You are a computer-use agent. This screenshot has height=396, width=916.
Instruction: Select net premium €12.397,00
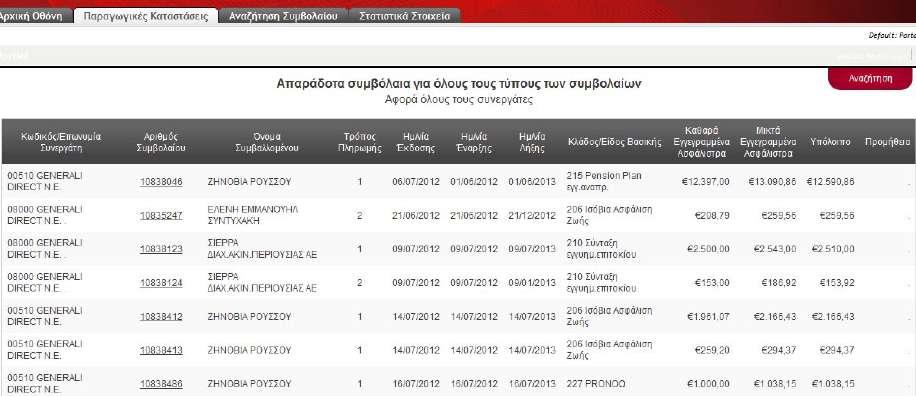(706, 182)
